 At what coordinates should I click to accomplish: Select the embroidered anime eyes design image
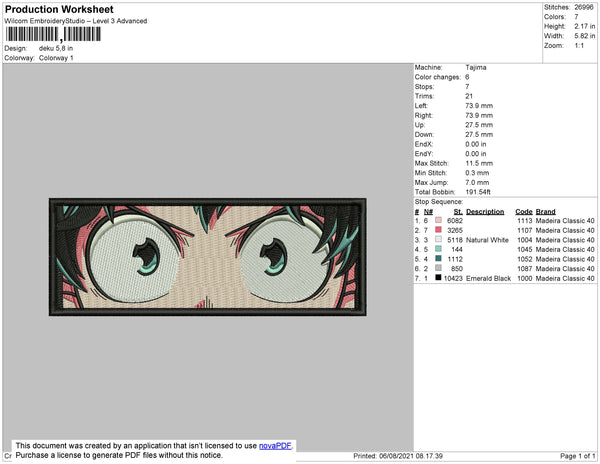point(208,257)
